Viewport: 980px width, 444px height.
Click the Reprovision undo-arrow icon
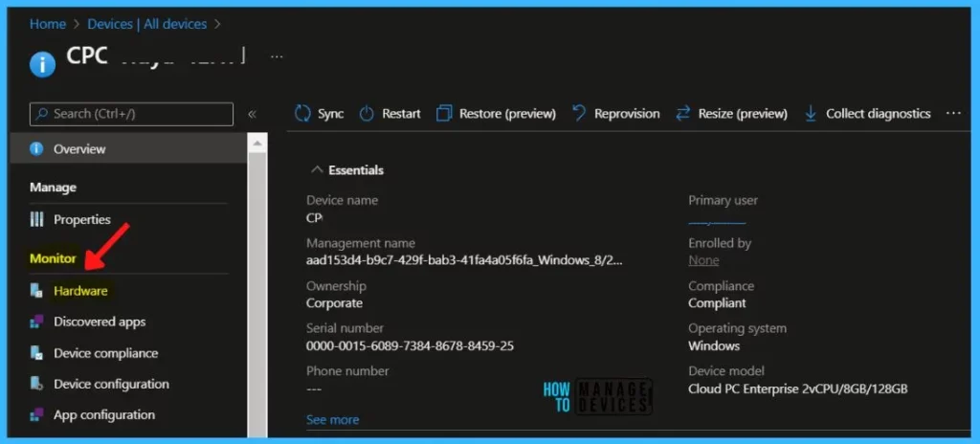(x=579, y=113)
